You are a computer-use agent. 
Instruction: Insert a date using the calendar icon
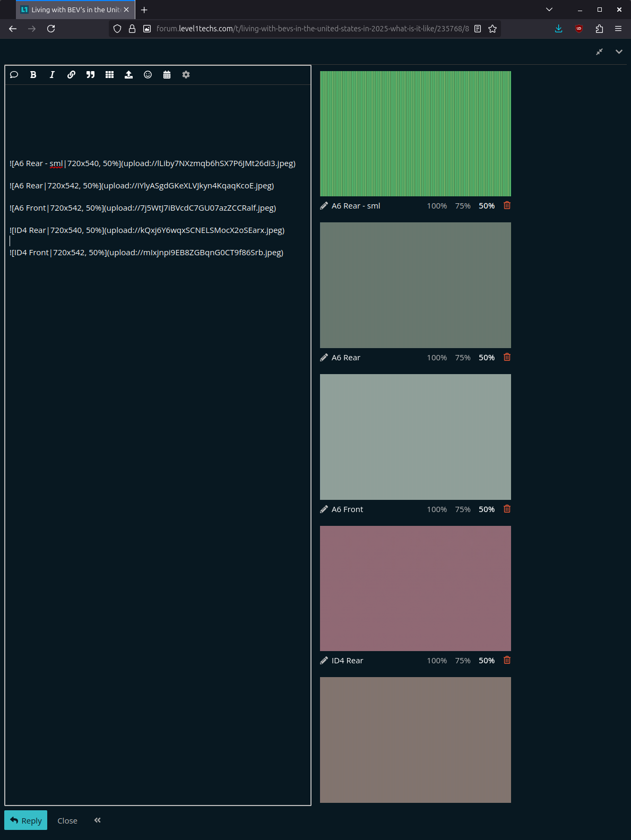click(x=167, y=75)
